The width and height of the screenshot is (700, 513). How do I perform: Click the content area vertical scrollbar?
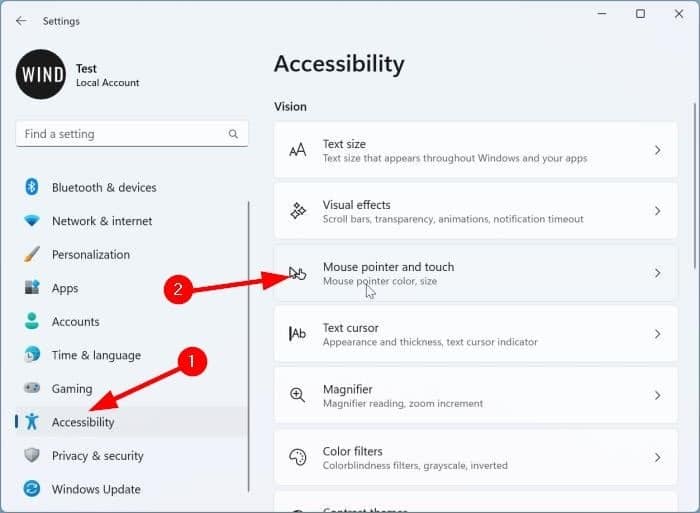click(695, 186)
